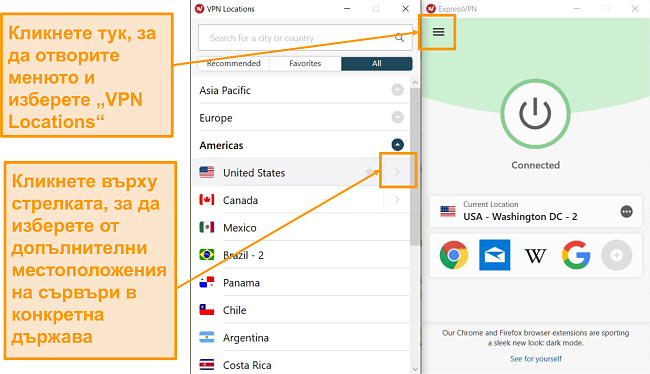Screen dimensions: 650x374
Task: Open the ExpressVPN hamburger menu
Action: 438,32
